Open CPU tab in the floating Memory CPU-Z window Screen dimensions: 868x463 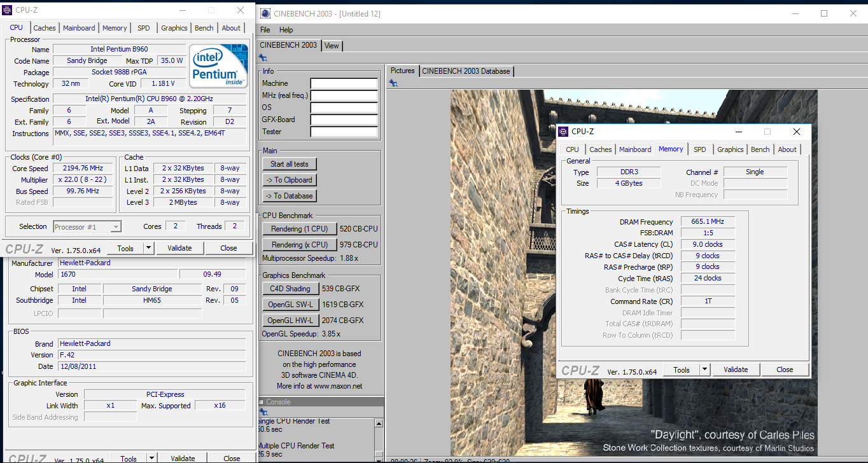(573, 149)
